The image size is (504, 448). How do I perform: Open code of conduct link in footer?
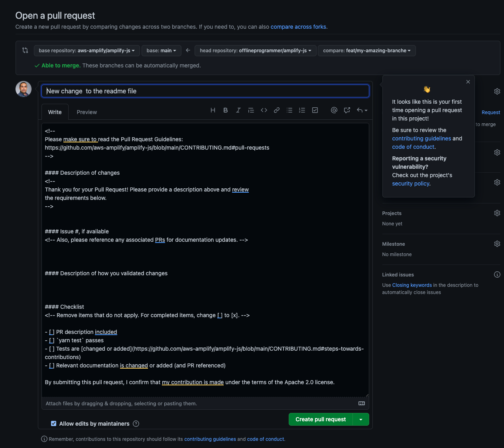pyautogui.click(x=266, y=439)
